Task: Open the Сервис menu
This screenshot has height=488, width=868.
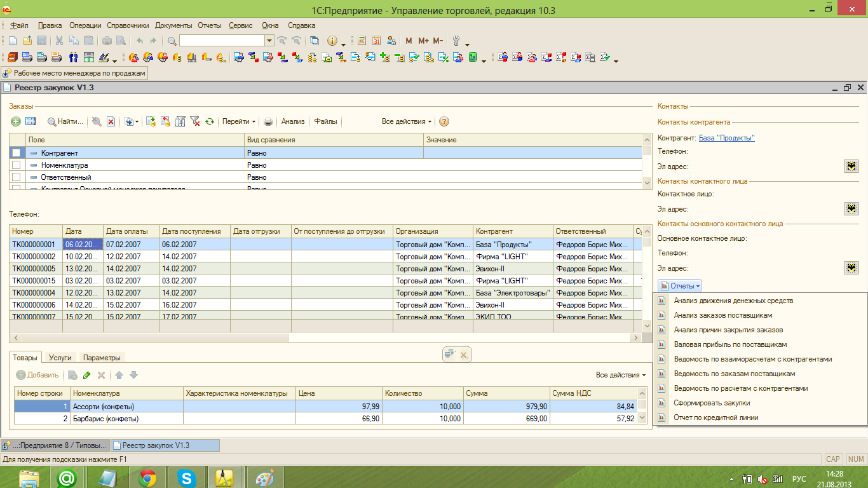Action: pyautogui.click(x=241, y=25)
